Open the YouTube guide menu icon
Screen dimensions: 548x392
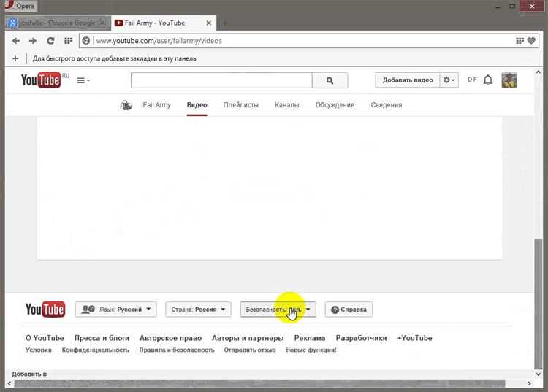[x=83, y=80]
